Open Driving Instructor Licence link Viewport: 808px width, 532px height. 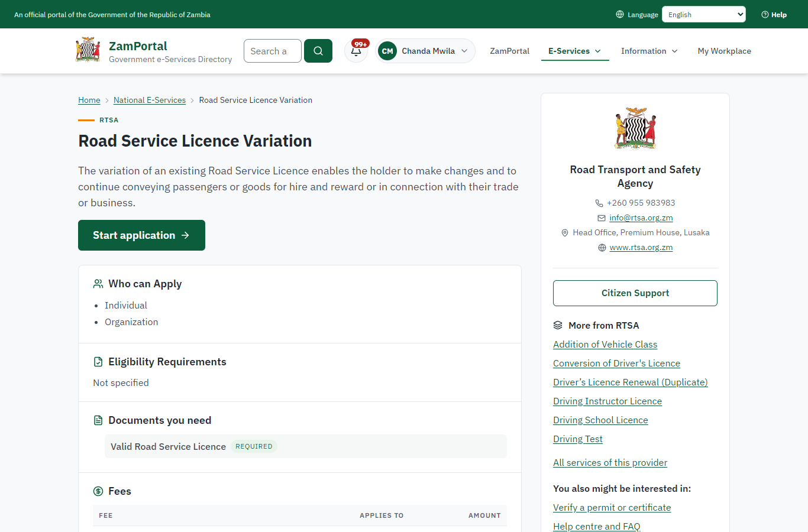coord(607,401)
